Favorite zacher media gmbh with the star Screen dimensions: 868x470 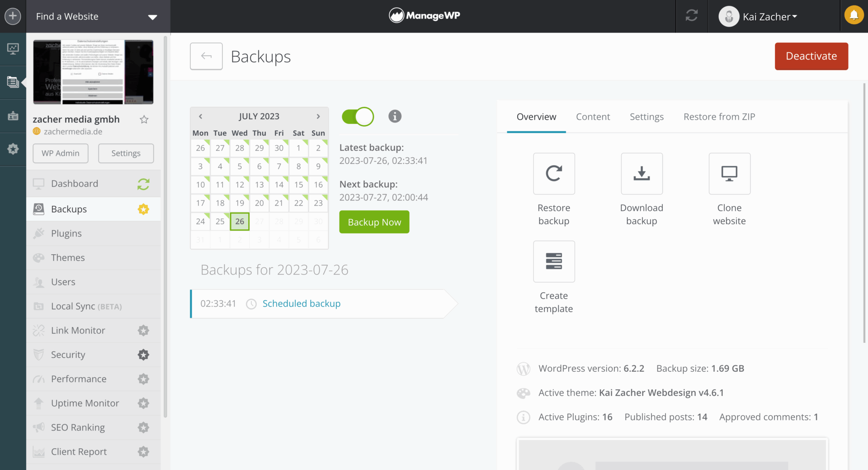click(x=144, y=119)
